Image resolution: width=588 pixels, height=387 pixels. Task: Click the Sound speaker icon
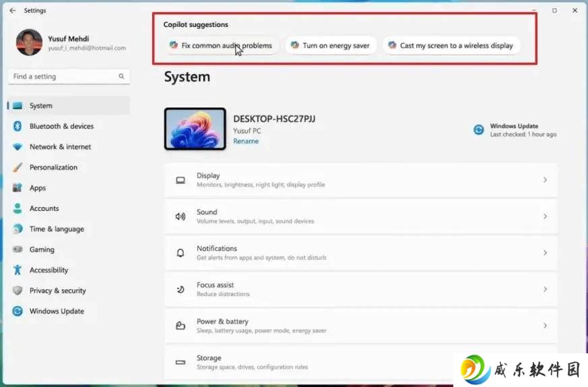181,216
